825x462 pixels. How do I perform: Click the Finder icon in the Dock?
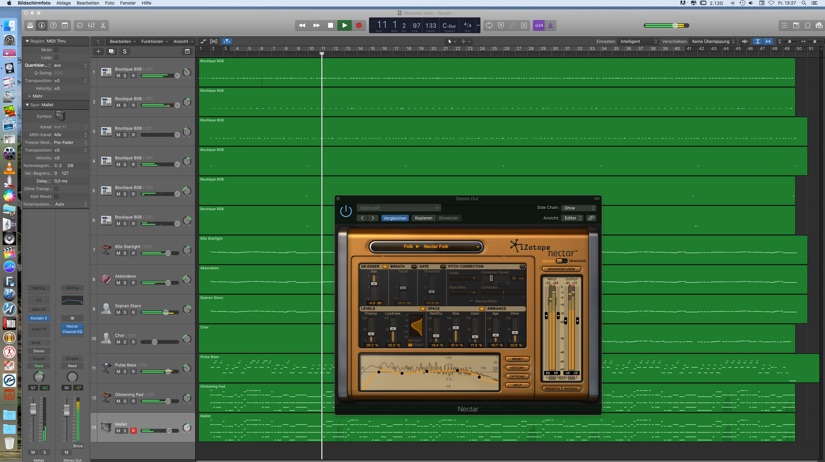(9, 25)
